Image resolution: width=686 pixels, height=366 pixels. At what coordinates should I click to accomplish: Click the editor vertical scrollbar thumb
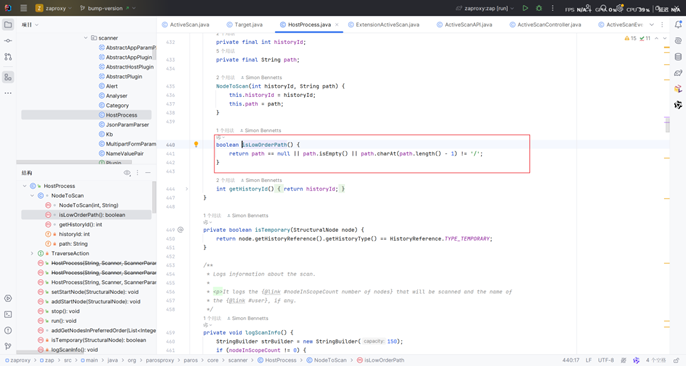click(667, 124)
